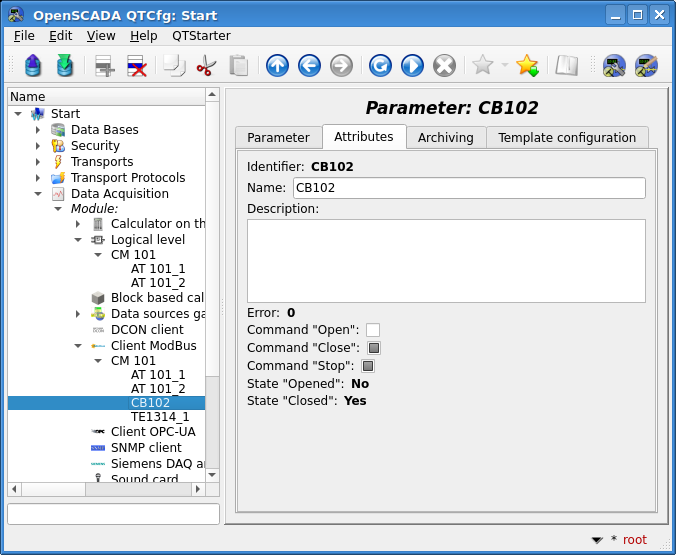Click the Start (play) toolbar icon

[412, 66]
